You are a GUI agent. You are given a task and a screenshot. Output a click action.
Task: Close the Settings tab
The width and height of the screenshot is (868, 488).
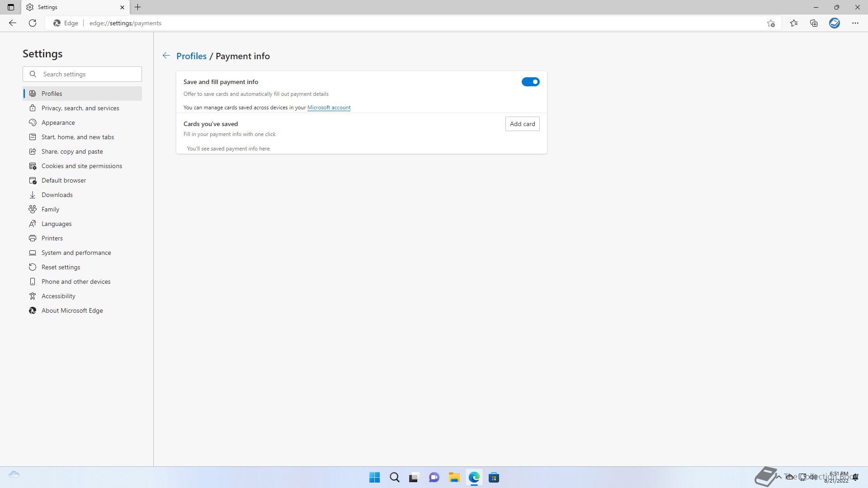pos(122,7)
